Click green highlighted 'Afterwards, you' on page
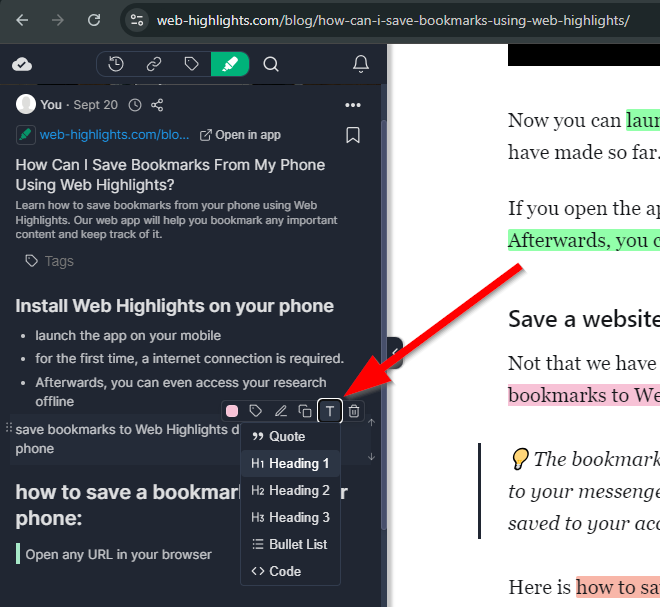The width and height of the screenshot is (660, 607). (584, 240)
